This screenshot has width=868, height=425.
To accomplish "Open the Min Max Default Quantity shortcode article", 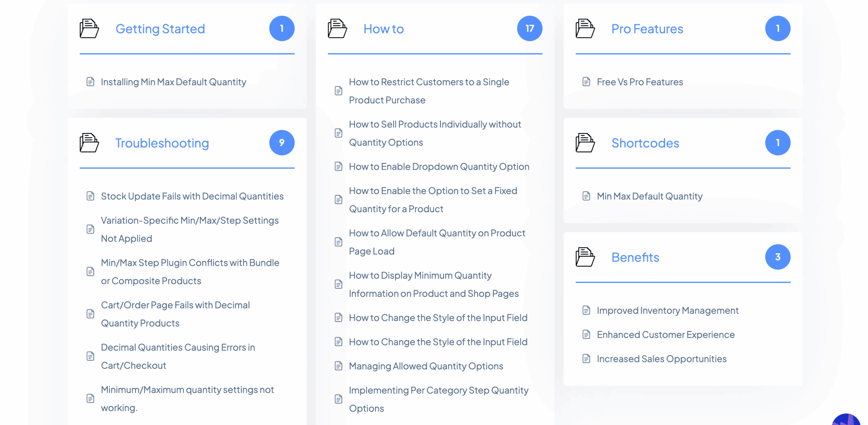I will pos(649,196).
